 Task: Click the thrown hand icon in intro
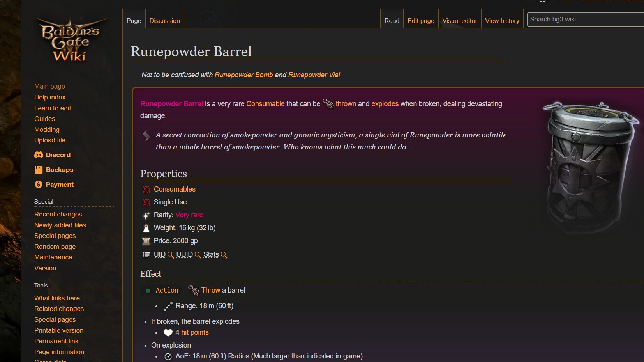pyautogui.click(x=328, y=104)
